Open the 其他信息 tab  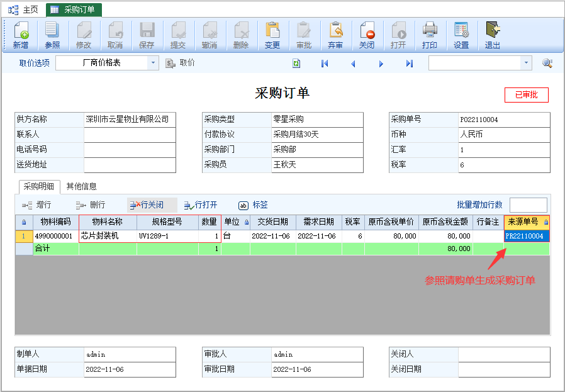coord(82,187)
